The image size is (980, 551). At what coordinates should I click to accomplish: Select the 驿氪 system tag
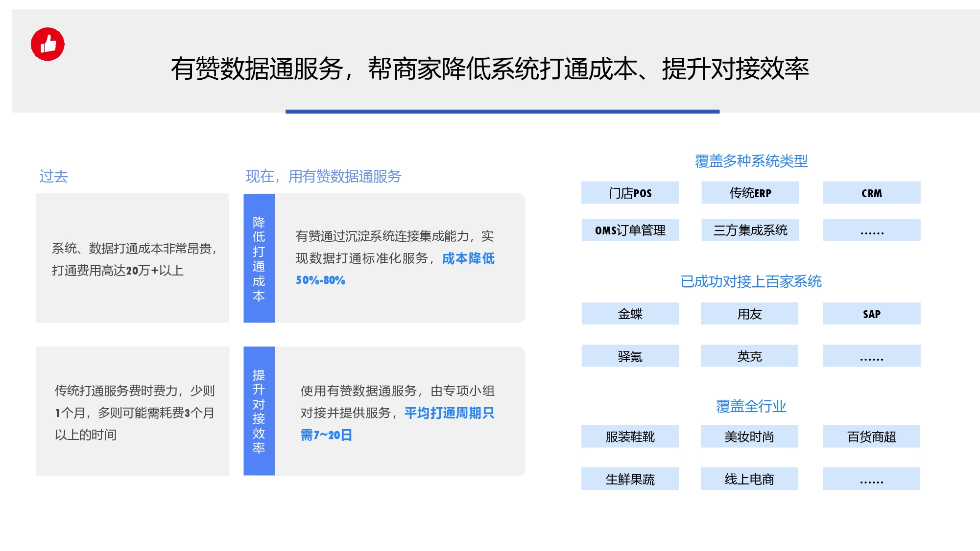(x=630, y=356)
